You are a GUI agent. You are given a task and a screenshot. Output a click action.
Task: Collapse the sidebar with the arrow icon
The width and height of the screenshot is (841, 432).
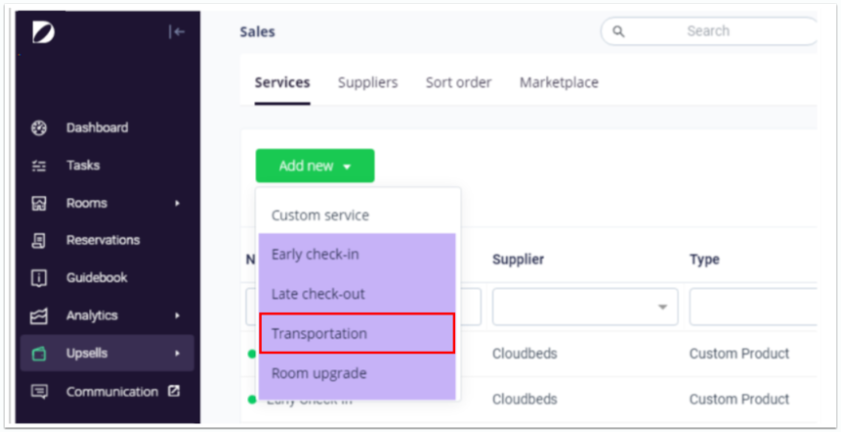pos(177,32)
